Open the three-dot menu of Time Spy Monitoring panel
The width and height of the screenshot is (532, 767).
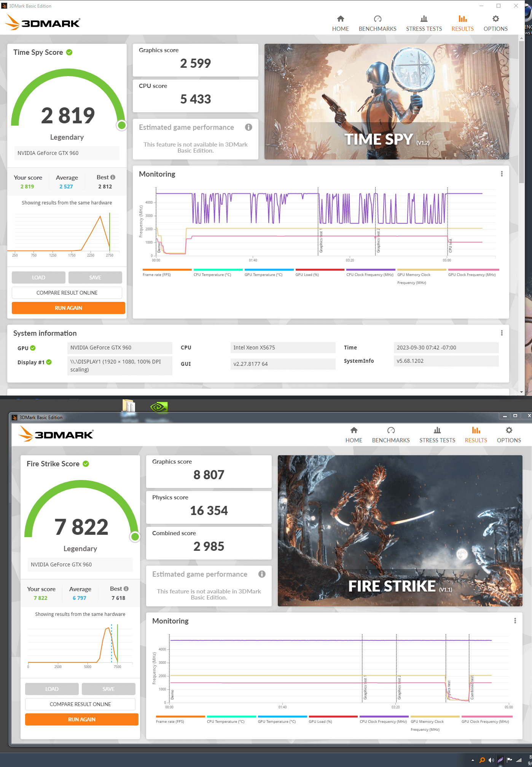click(x=502, y=174)
